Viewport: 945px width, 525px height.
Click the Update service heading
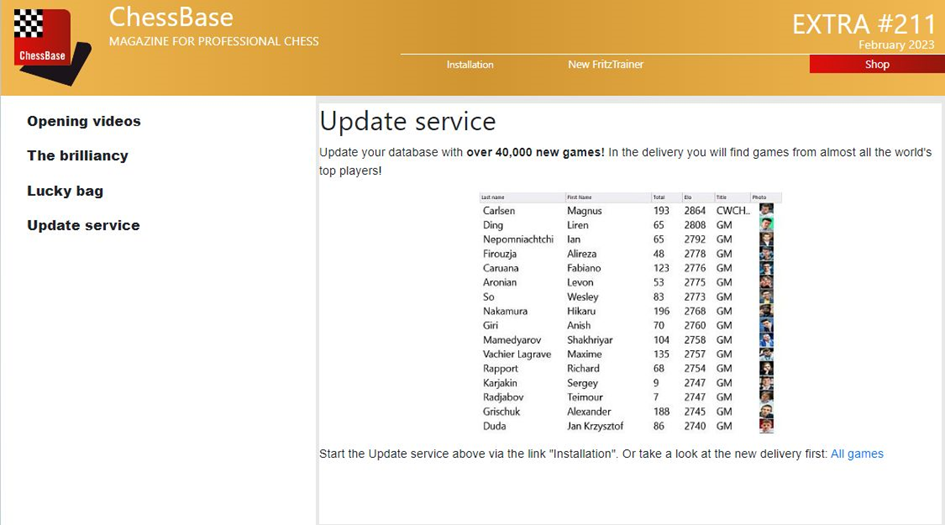[407, 122]
